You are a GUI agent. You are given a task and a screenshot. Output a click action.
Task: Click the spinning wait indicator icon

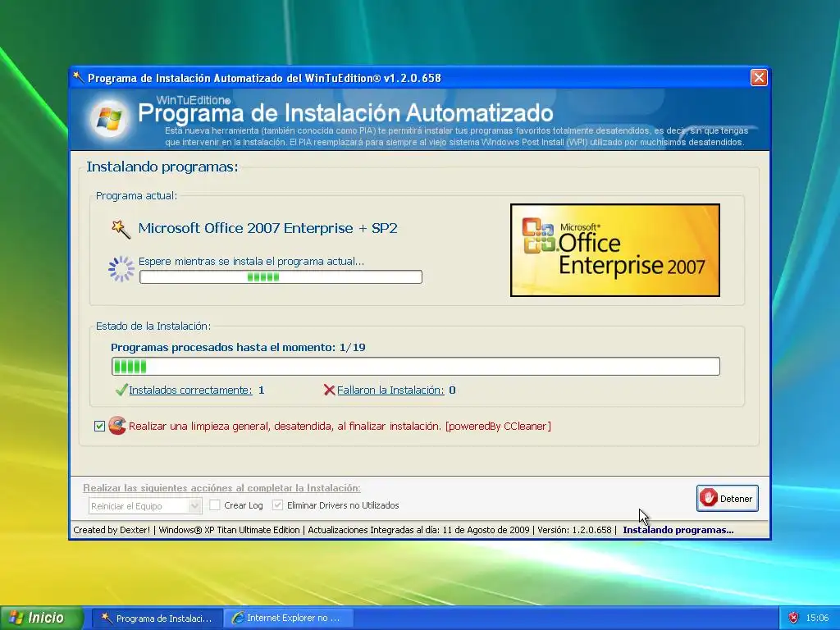121,269
